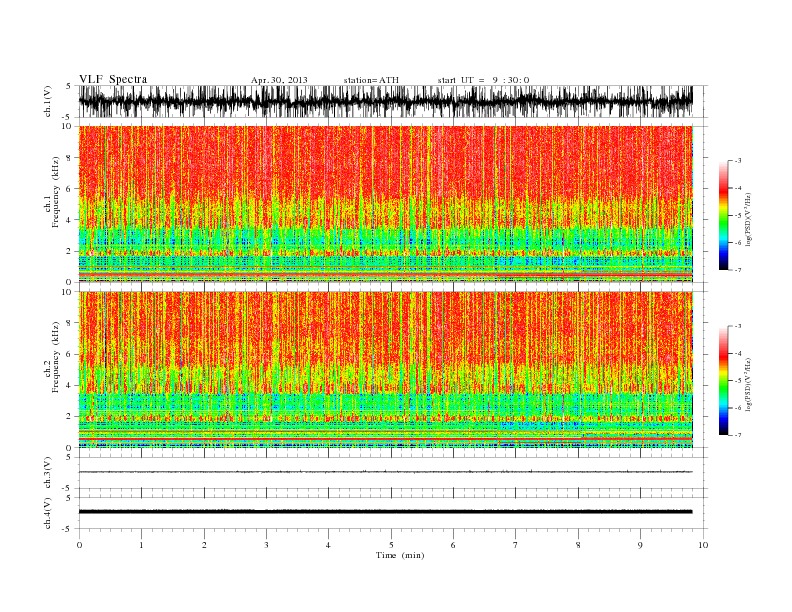792x612 pixels.
Task: Click the ch.3 voltage trace line
Action: coord(385,472)
